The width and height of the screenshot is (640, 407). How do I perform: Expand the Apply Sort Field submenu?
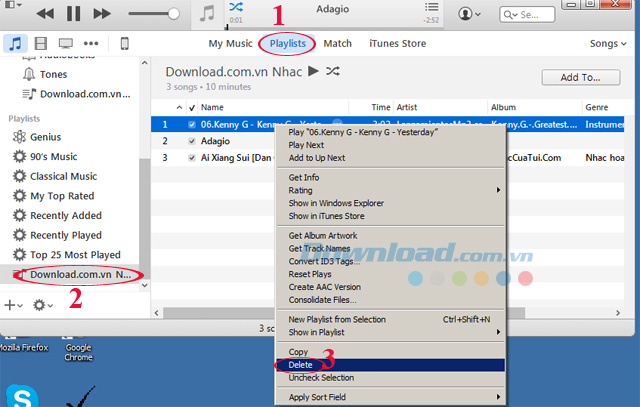[390, 397]
